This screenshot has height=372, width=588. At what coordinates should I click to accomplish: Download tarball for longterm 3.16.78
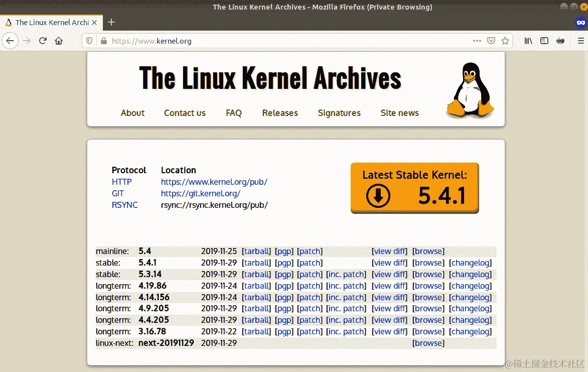256,332
